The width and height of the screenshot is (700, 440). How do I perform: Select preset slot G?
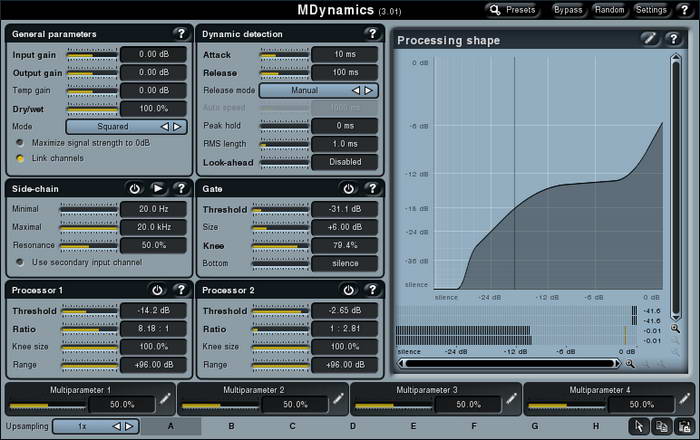click(535, 426)
